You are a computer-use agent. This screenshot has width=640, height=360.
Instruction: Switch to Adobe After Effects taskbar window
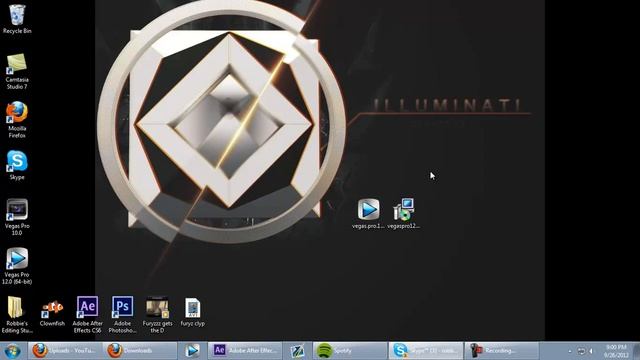tap(245, 351)
